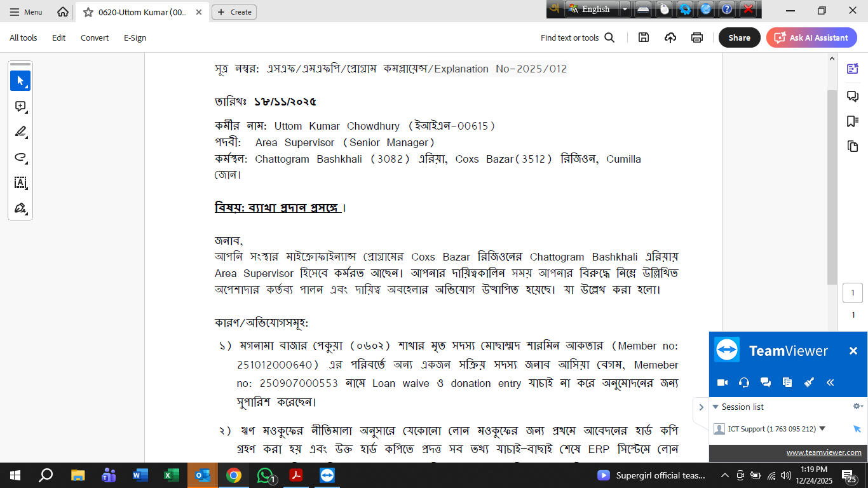Select the Draw freehand tool
The height and width of the screenshot is (488, 868).
(x=20, y=158)
